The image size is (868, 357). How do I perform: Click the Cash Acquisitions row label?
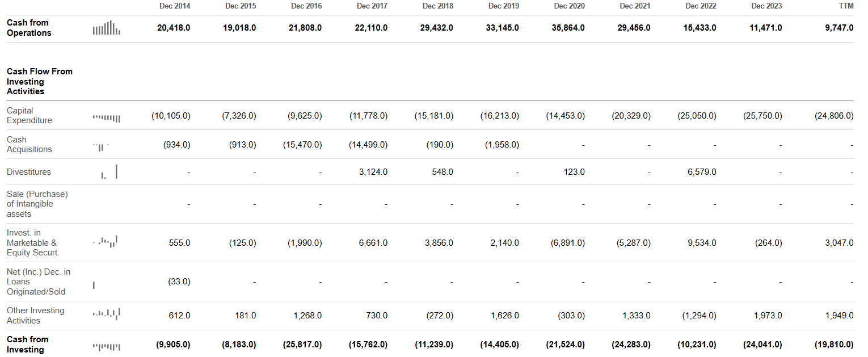(x=29, y=144)
